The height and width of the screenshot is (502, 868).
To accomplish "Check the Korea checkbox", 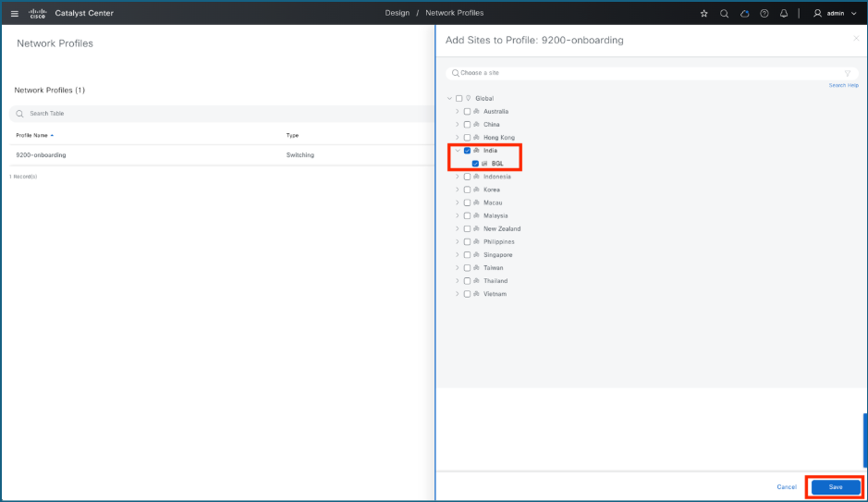I will coord(467,190).
